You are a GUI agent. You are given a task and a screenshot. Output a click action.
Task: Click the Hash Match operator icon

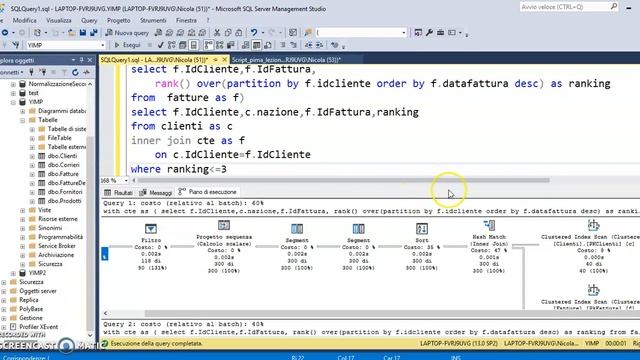(x=489, y=225)
